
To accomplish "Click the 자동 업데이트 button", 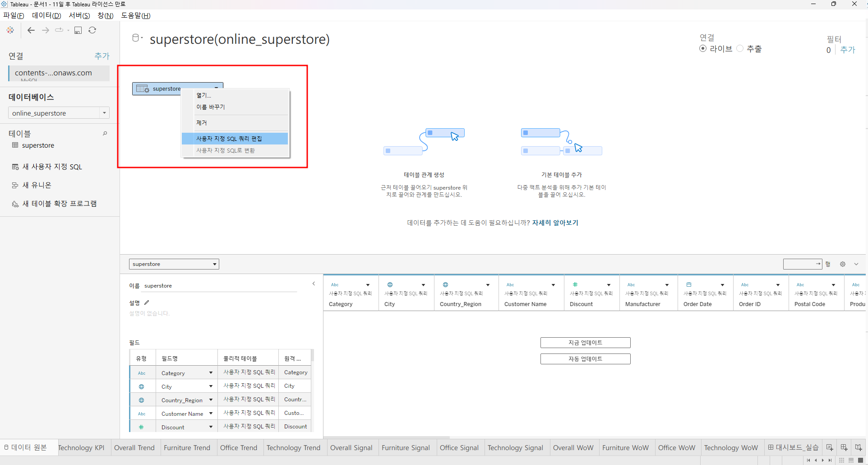I will click(x=585, y=359).
